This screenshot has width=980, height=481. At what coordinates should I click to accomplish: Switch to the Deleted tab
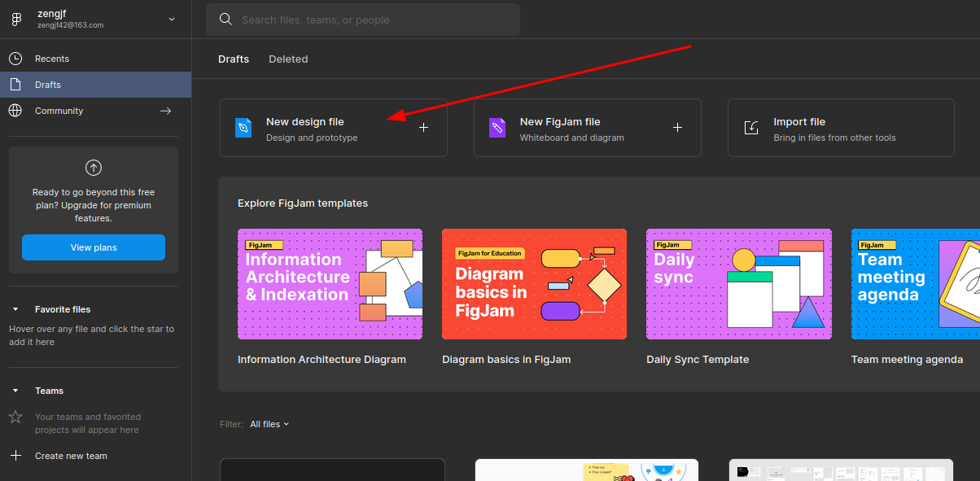click(x=288, y=59)
